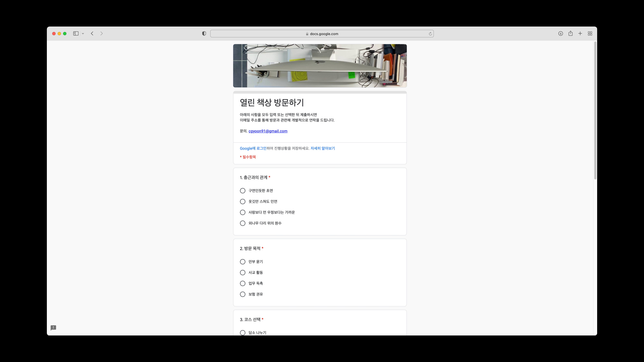Select 업무 독촉 option

[242, 283]
